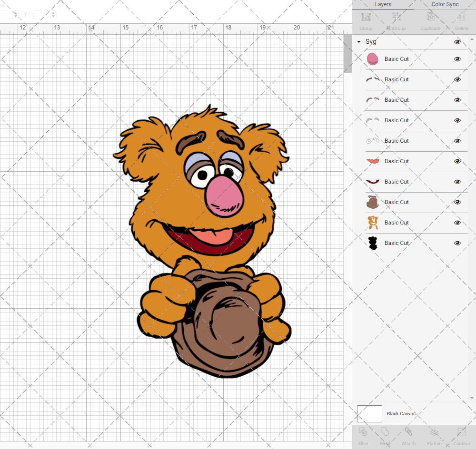Hide the orange bear body layer

[457, 223]
